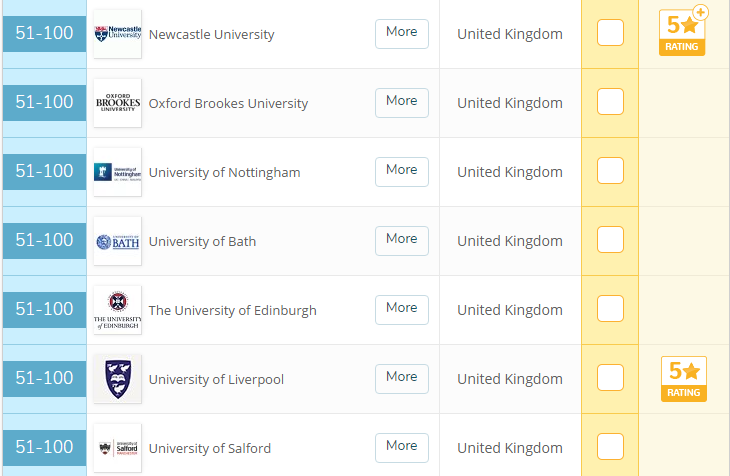Follow the University of Salford link

209,449
